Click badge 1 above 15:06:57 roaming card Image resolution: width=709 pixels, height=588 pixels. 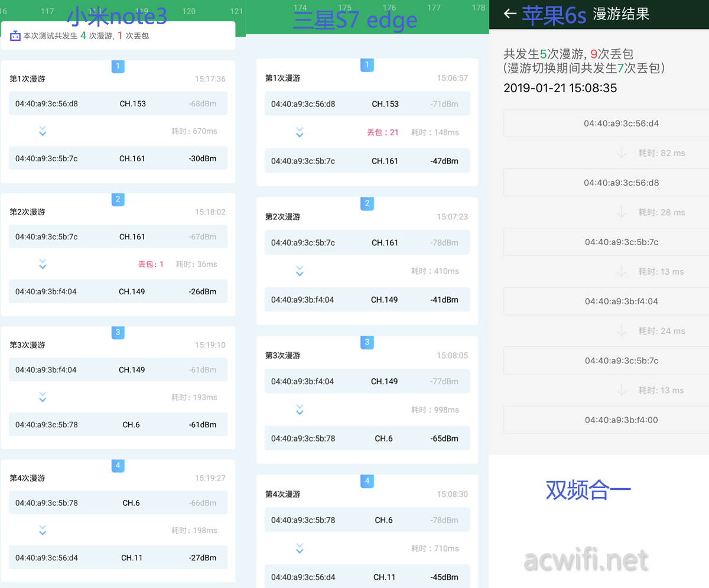point(367,65)
